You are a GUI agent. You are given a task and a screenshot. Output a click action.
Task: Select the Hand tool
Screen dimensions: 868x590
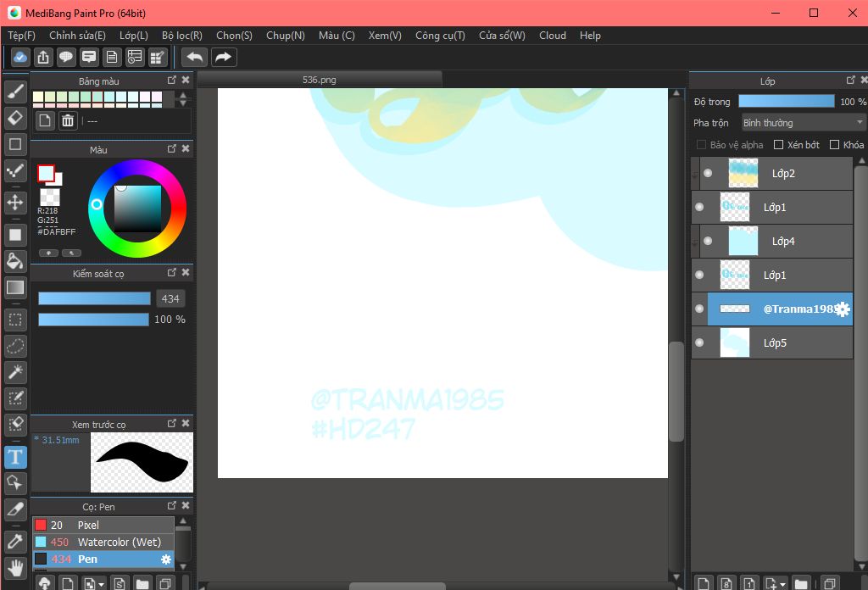15,568
